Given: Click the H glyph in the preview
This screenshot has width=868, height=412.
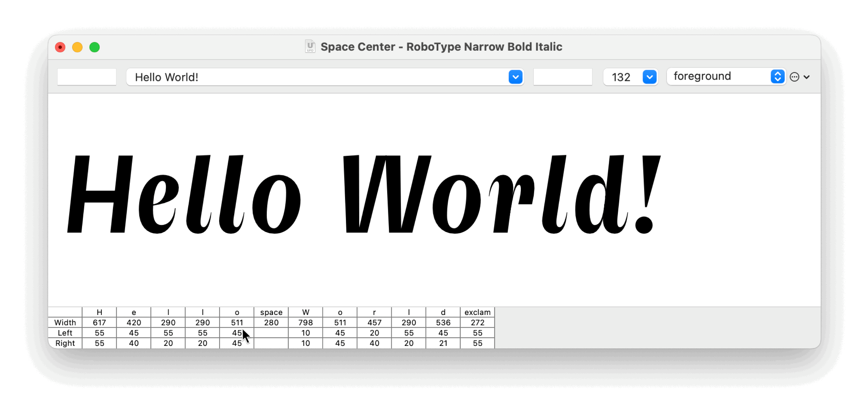Looking at the screenshot, I should (100, 194).
